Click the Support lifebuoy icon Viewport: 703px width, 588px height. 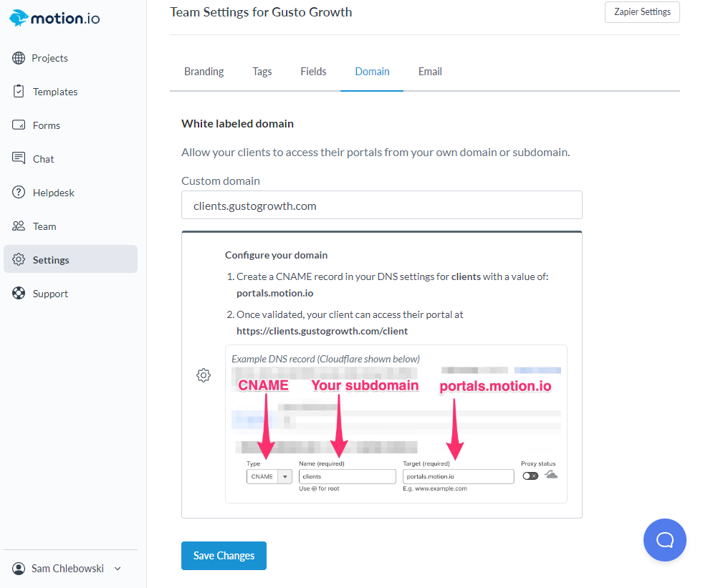[x=19, y=294]
